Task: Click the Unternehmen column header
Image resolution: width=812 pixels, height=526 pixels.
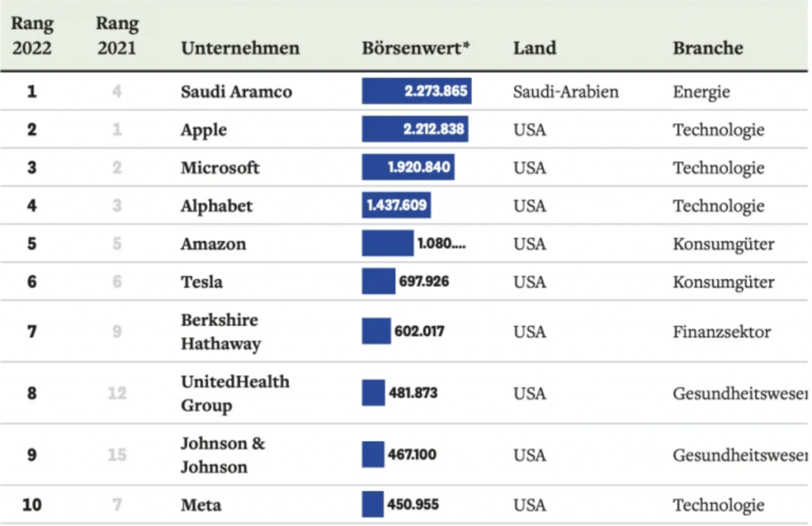Action: [x=240, y=48]
